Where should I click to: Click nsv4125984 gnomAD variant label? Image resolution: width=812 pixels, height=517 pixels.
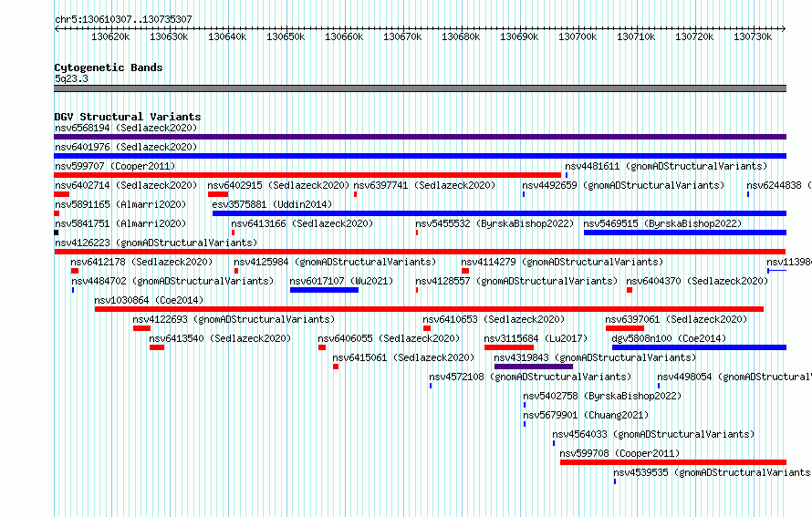click(x=335, y=262)
